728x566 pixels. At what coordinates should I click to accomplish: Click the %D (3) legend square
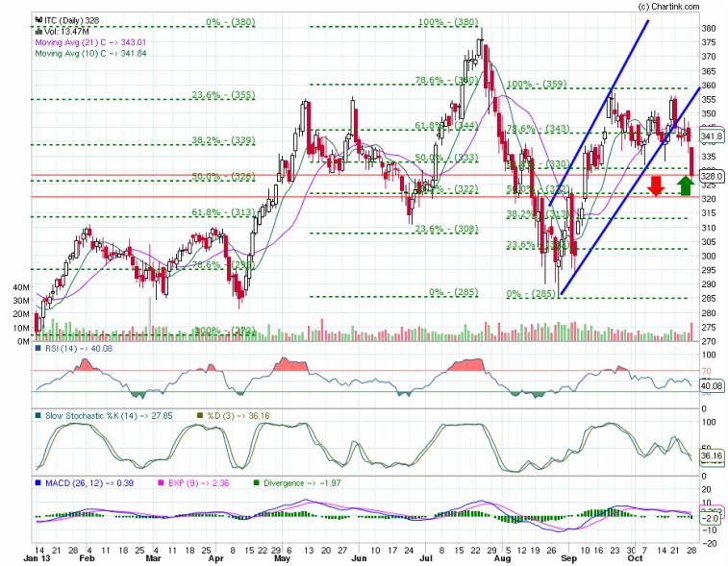pos(200,416)
